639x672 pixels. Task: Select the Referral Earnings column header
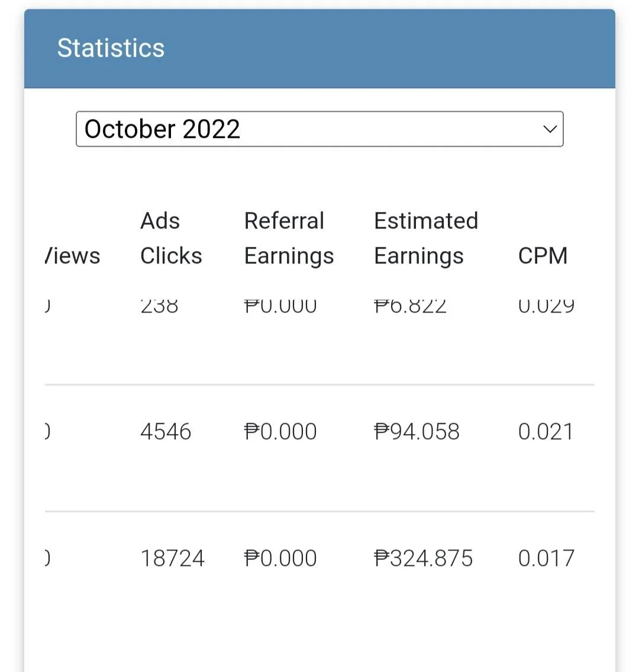(x=289, y=238)
